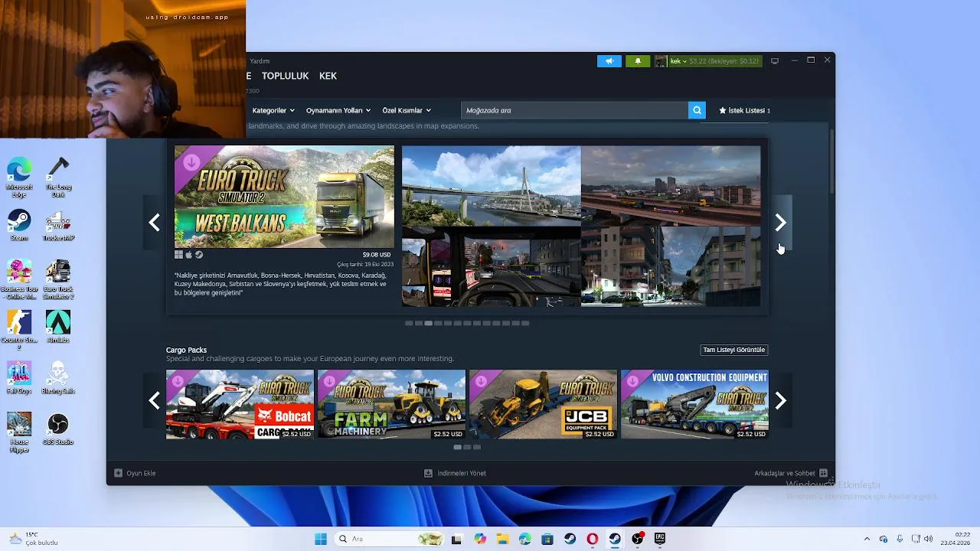Open the Opera browser taskbar icon
Screen dimensions: 980x551
point(593,539)
